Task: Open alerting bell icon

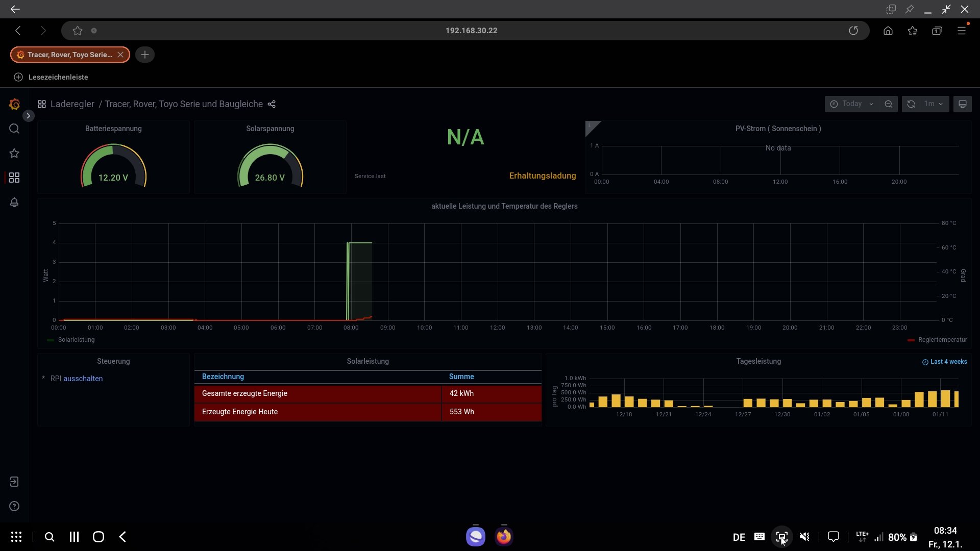Action: tap(14, 203)
